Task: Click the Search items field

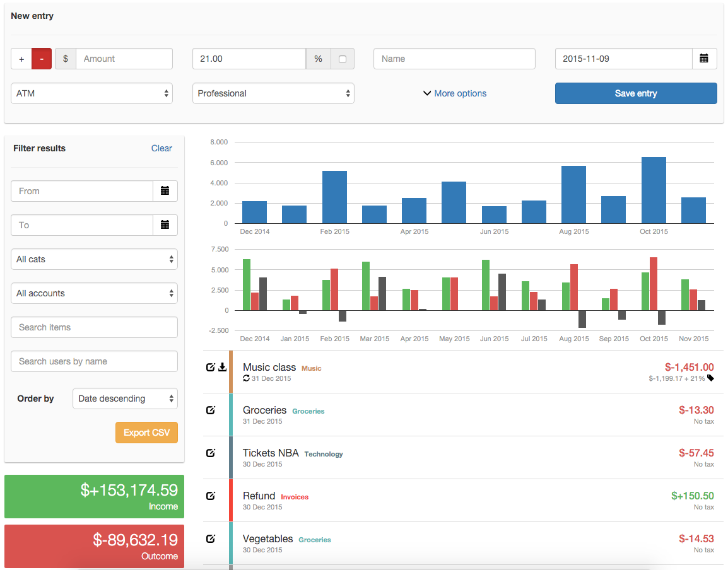Action: click(93, 327)
